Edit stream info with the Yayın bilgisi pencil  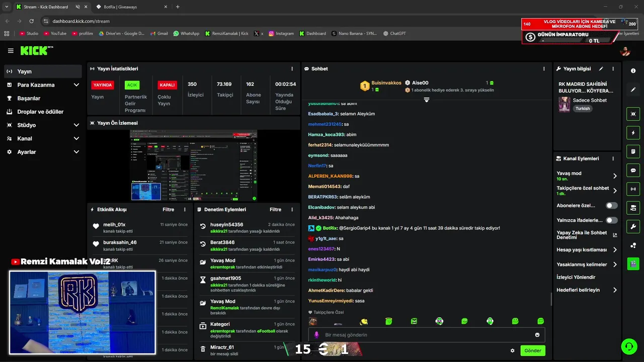pyautogui.click(x=601, y=69)
